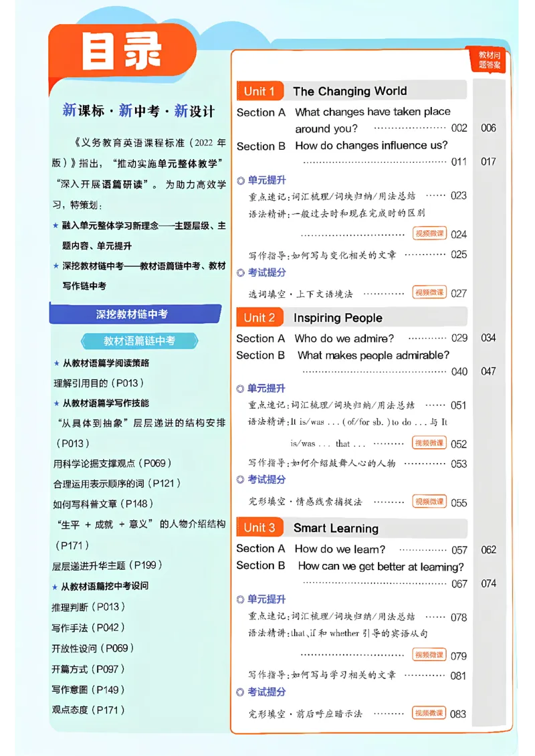This screenshot has width=535, height=756.
Task: Click answer page number 006
Action: [x=488, y=128]
